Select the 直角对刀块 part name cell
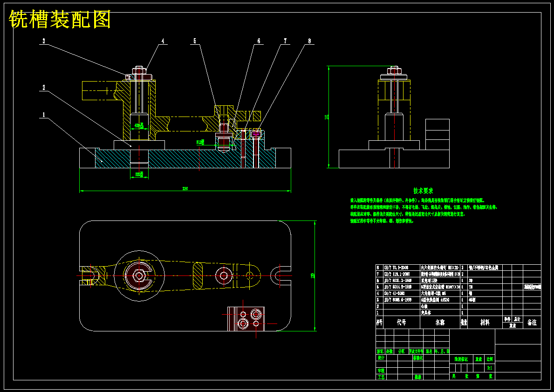The image size is (554, 392). pos(429,281)
